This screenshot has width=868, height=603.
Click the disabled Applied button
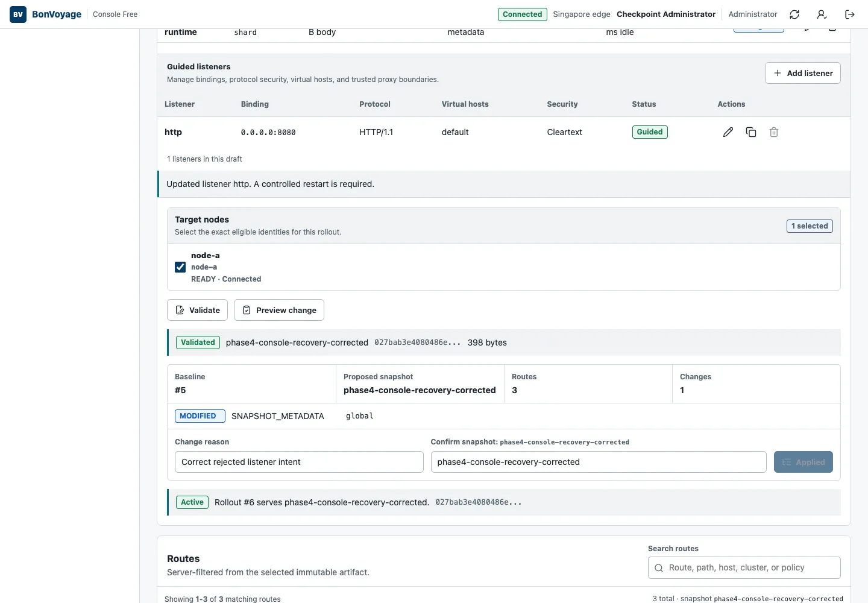[804, 462]
